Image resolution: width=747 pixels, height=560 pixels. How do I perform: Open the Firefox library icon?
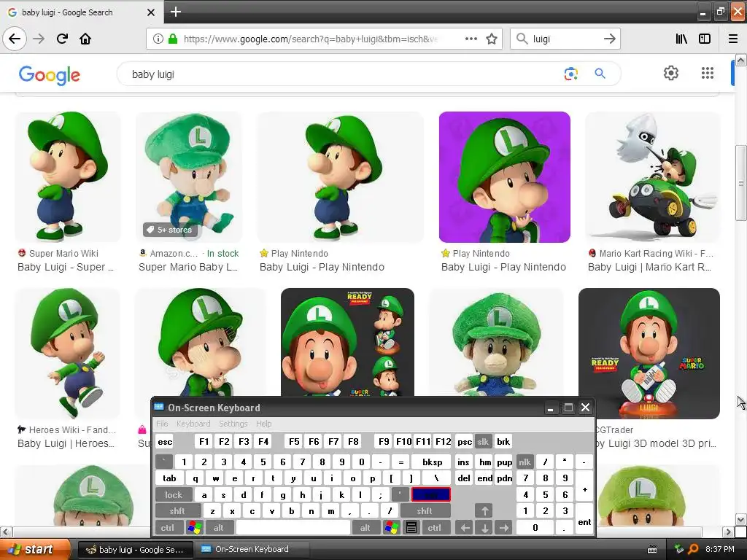[681, 39]
